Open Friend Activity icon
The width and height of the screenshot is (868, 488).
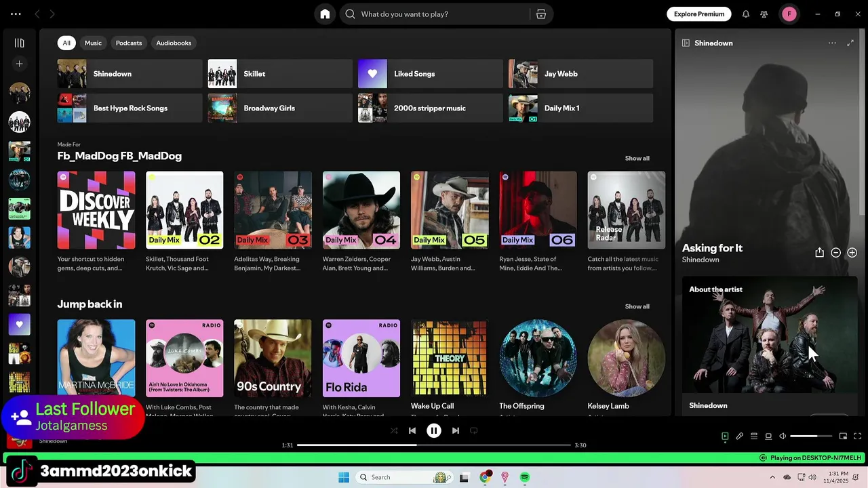click(764, 14)
